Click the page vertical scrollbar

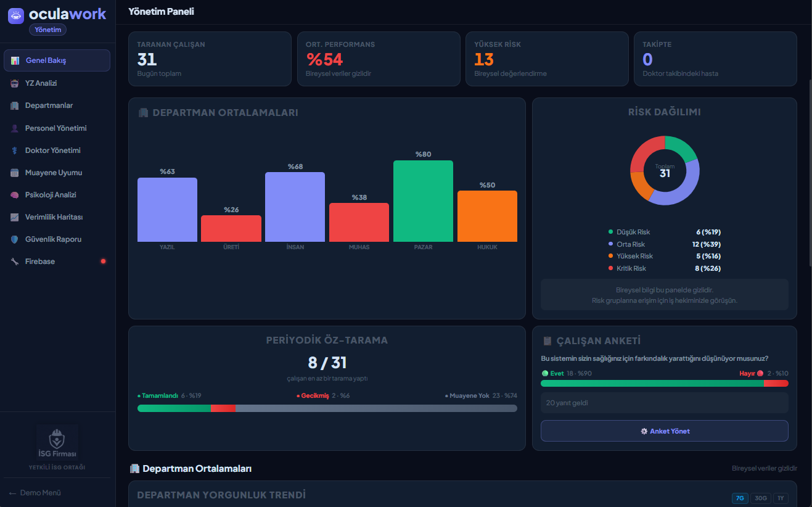coord(809,173)
